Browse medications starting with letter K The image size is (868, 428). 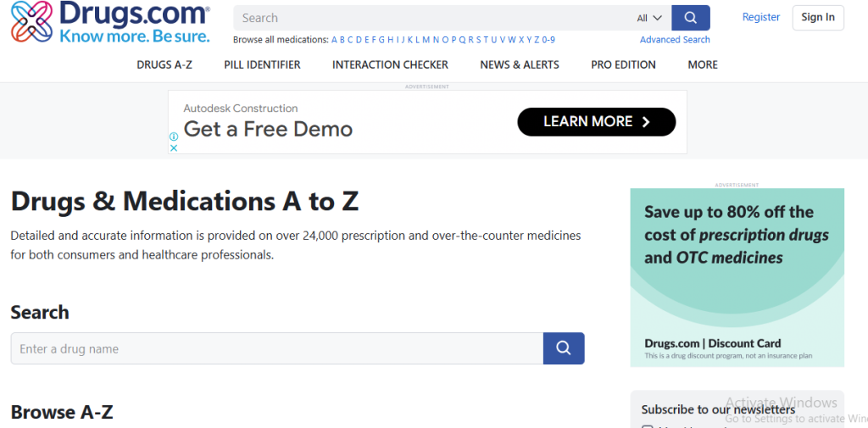(410, 40)
